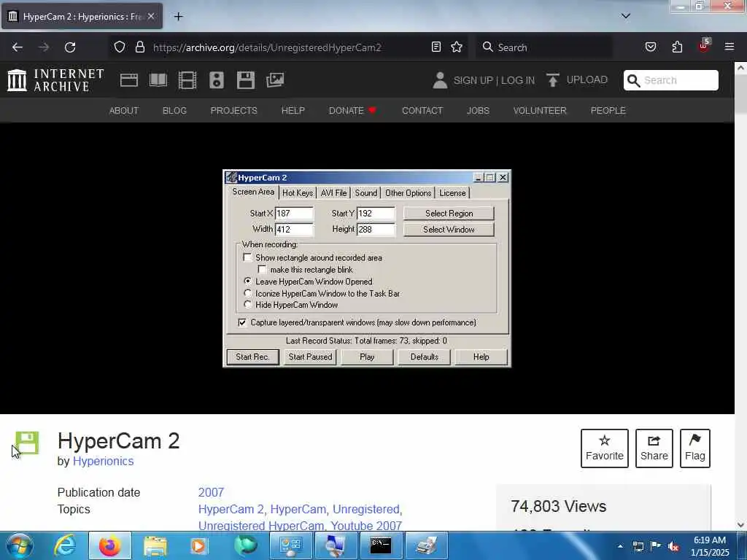
Task: Open the Images icon in the header
Action: pos(275,80)
